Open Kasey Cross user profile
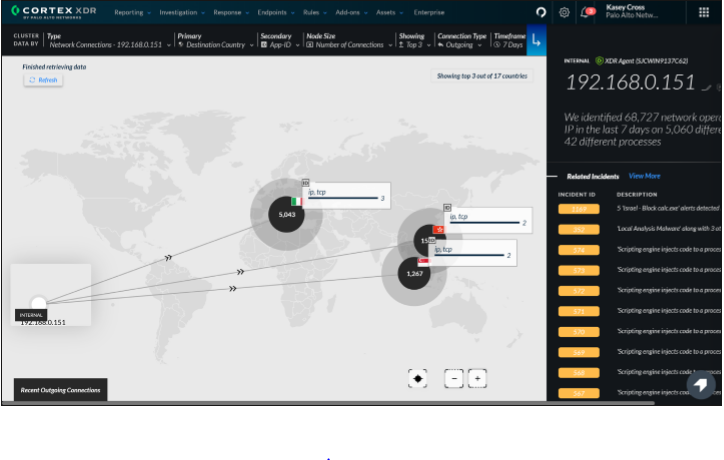The image size is (724, 460). pyautogui.click(x=632, y=12)
